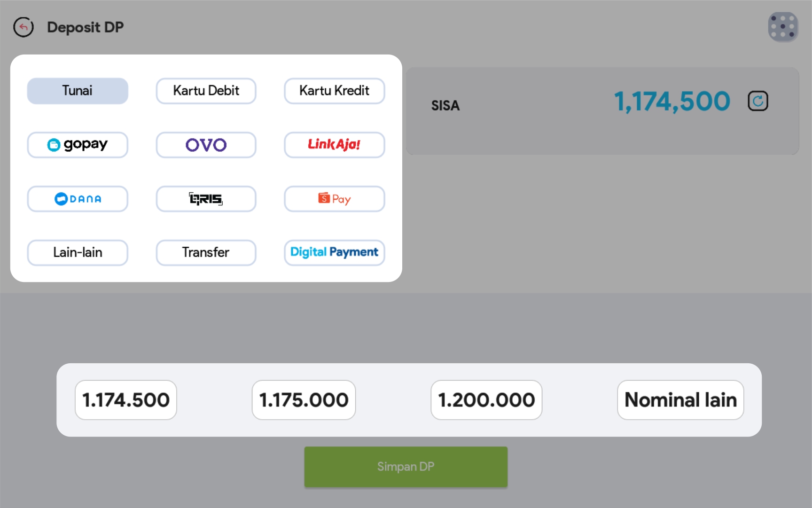Choose Transfer as payment method
Viewport: 812px width, 508px height.
206,252
